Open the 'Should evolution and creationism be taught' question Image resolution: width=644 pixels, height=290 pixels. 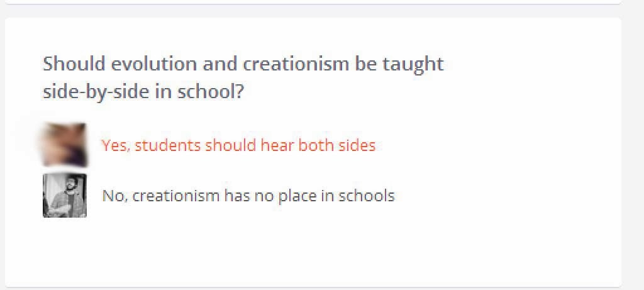tap(243, 77)
